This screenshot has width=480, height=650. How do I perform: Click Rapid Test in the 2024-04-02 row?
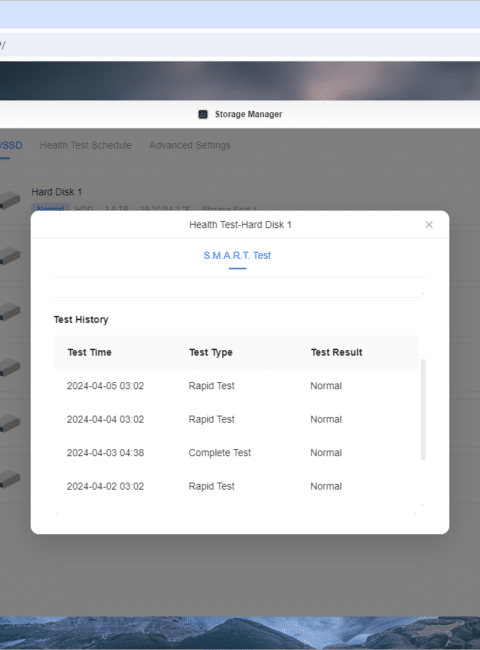tap(211, 486)
